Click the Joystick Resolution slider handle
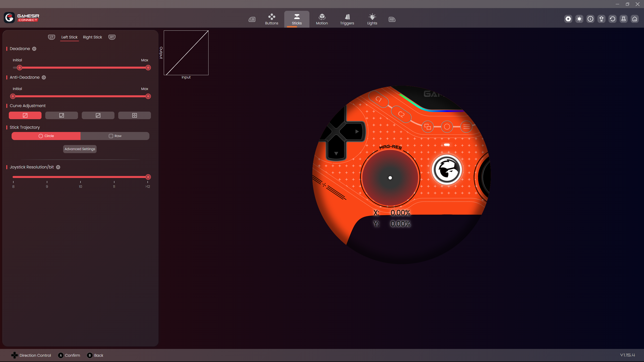Viewport: 644px width, 362px height. 148,177
